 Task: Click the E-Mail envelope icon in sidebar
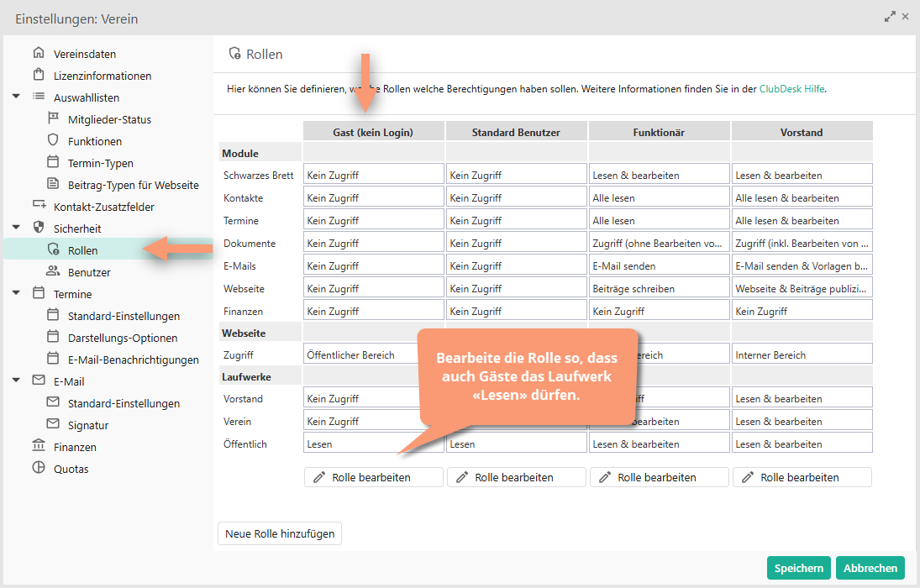[x=39, y=381]
